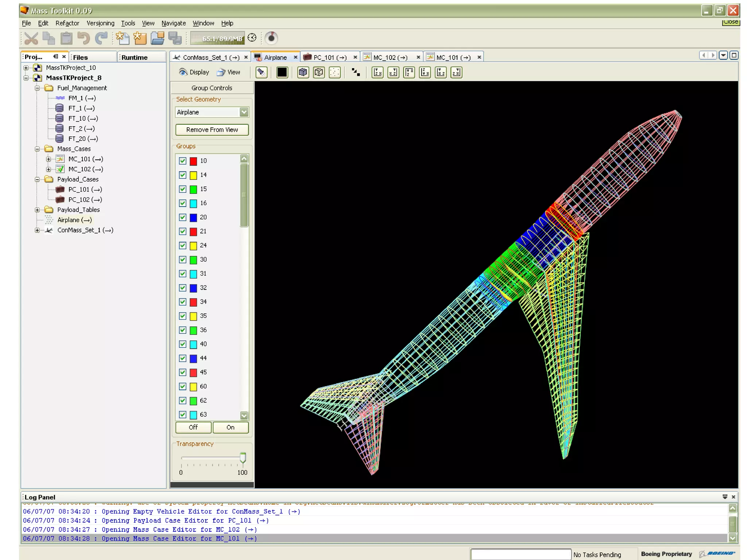The image size is (747, 560).
Task: Toggle group 24 checkbox
Action: coord(183,246)
